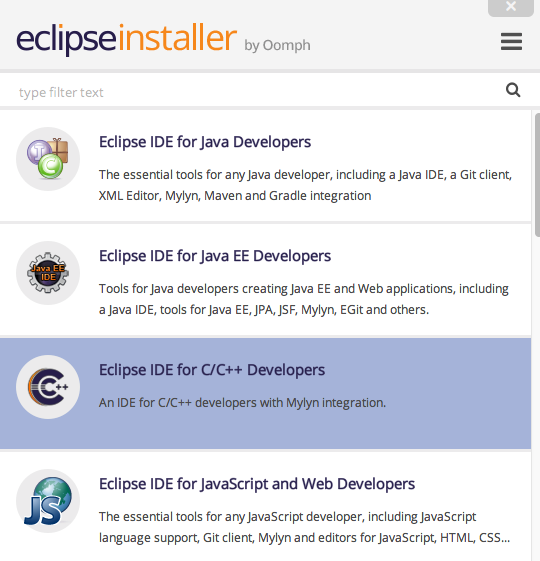This screenshot has height=561, width=540.
Task: Click the eclipseinstaller logo
Action: 126,39
